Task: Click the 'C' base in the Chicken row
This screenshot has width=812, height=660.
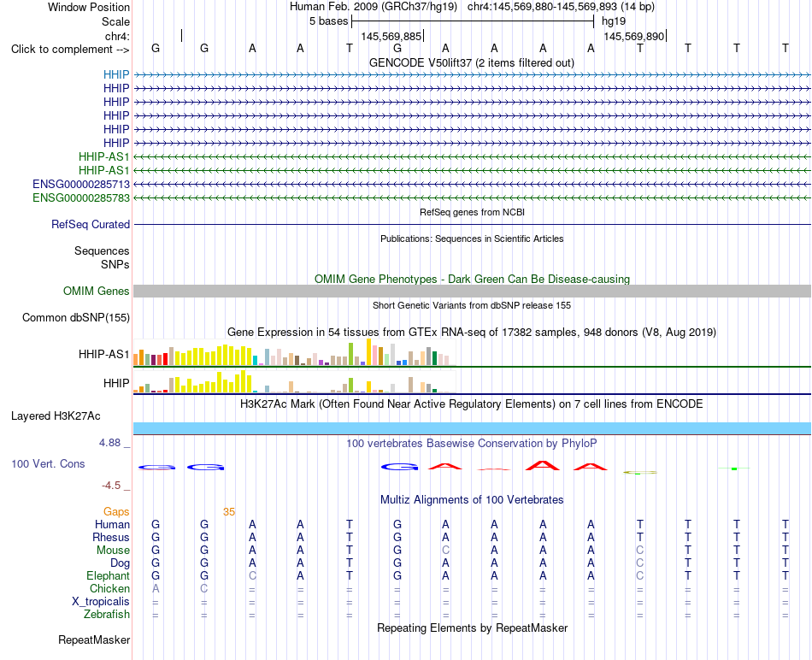Action: [204, 588]
